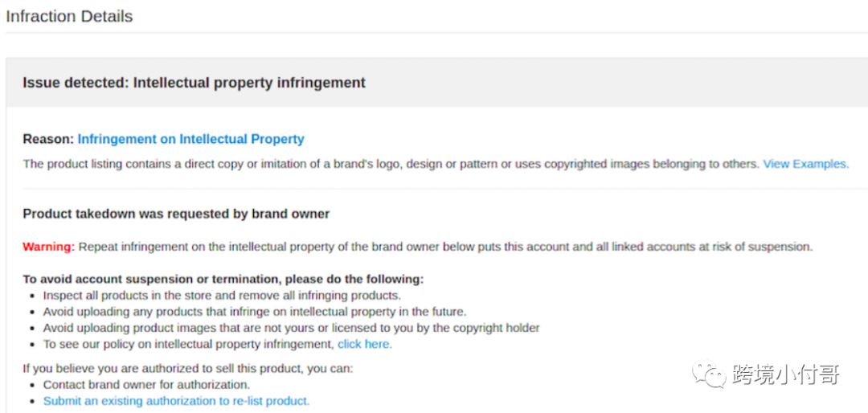Click the 'Avoid uploading any products that infringe' bullet
Viewport: 868px width, 413px height.
[254, 311]
